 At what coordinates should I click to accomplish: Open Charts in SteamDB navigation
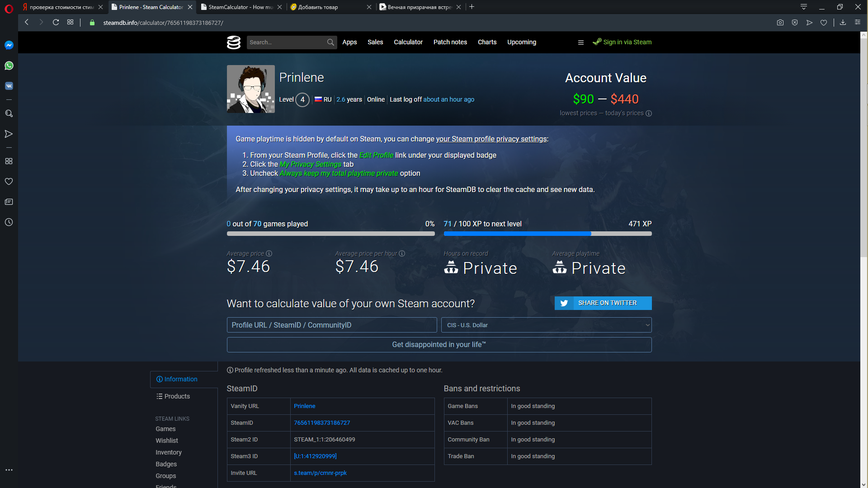(487, 42)
